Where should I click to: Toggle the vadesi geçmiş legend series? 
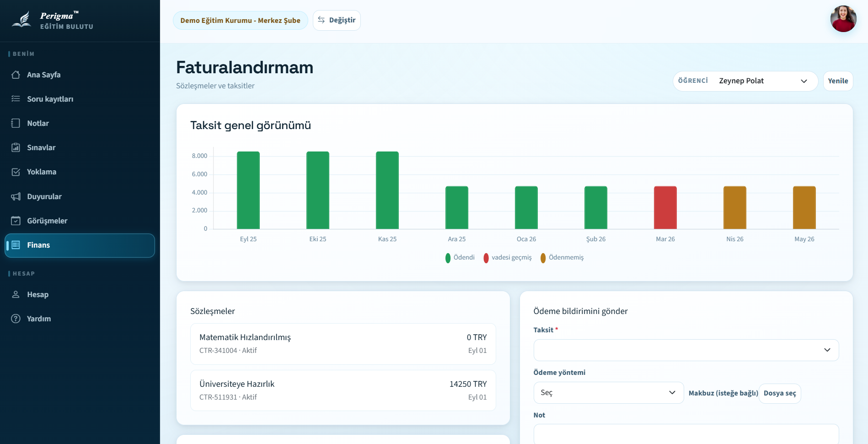pyautogui.click(x=508, y=258)
